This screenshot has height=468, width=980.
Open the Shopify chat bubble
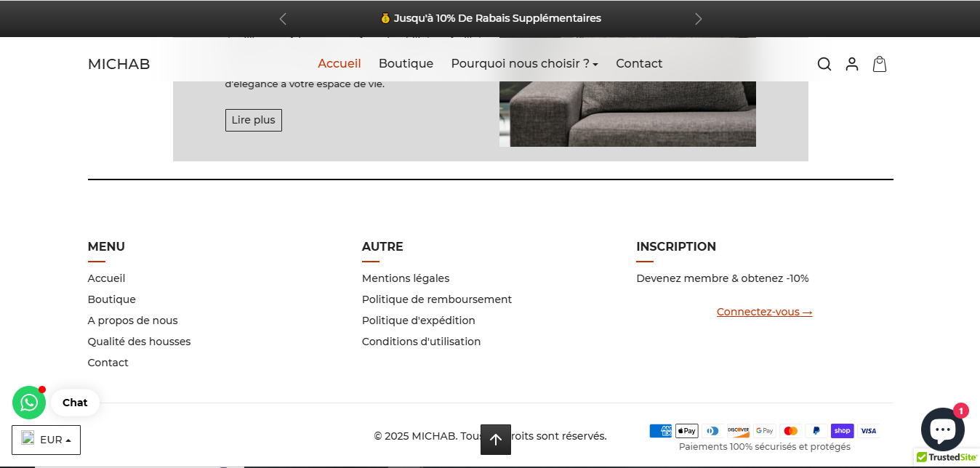(942, 429)
